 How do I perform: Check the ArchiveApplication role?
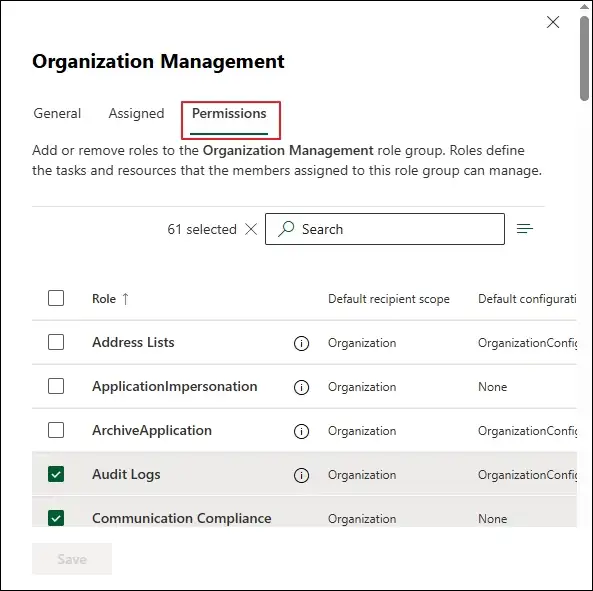pyautogui.click(x=56, y=430)
